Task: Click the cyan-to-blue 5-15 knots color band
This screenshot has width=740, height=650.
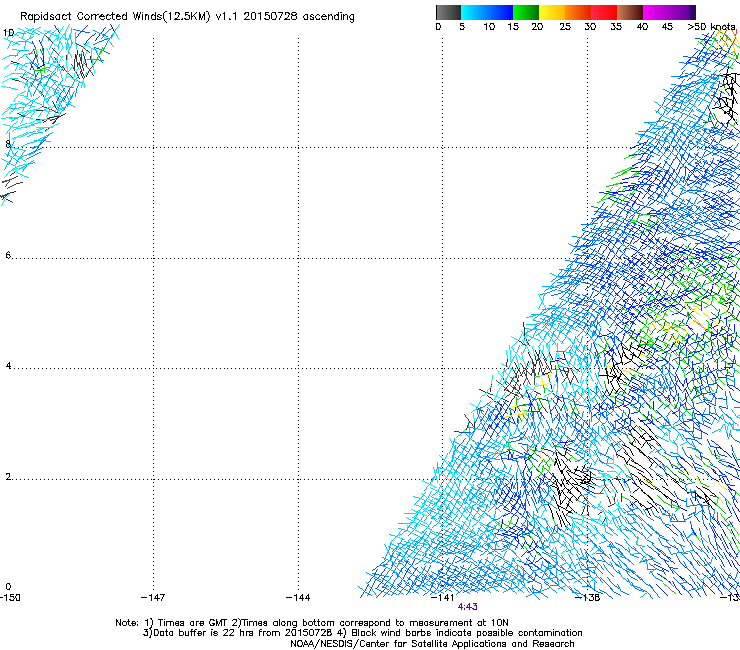Action: click(x=487, y=12)
